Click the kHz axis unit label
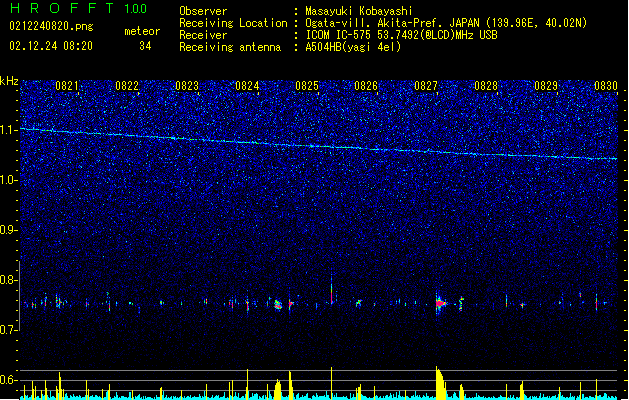Viewport: 629px width, 400px height. tap(9, 81)
